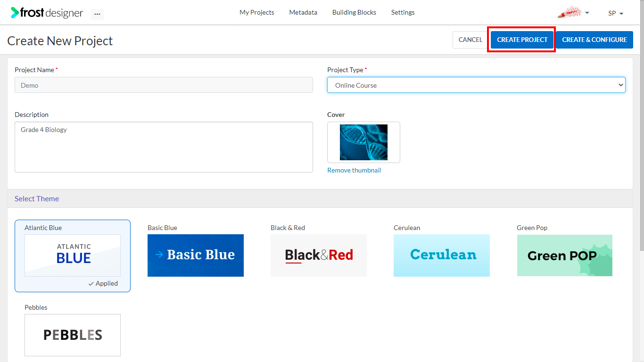Click the Frost Designer logo
644x362 pixels.
pos(47,13)
